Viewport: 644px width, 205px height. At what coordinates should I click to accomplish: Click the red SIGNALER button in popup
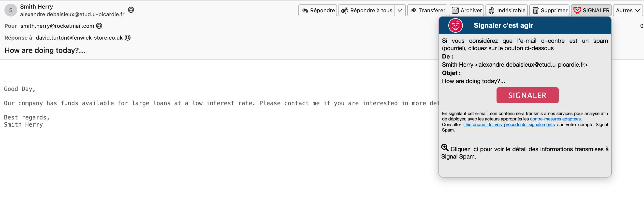pos(527,95)
